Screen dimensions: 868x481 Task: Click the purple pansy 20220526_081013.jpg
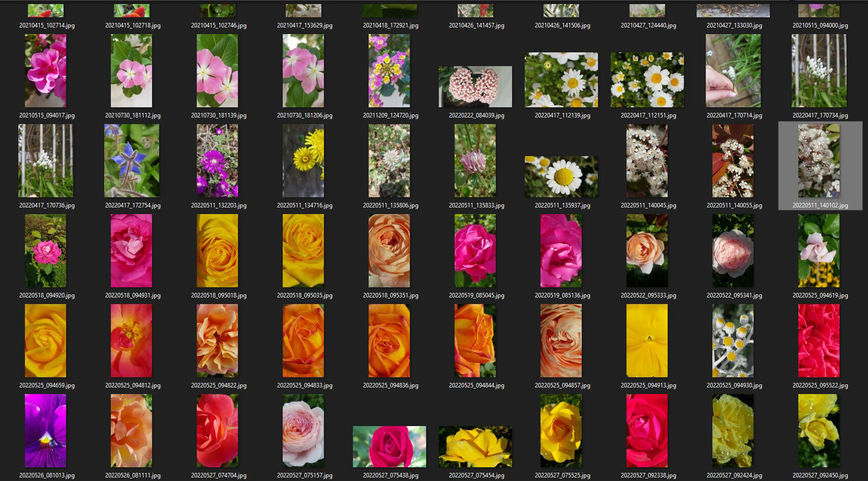45,430
